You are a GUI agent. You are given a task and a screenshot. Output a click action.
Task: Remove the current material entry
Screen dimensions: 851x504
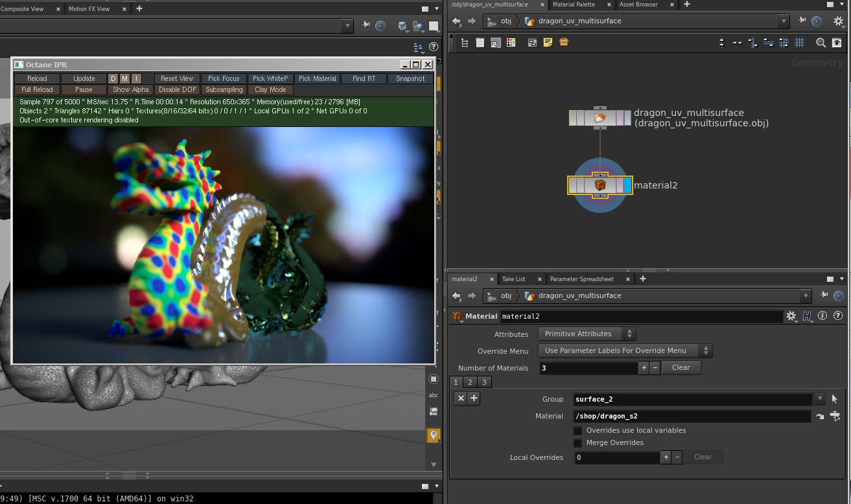click(460, 398)
